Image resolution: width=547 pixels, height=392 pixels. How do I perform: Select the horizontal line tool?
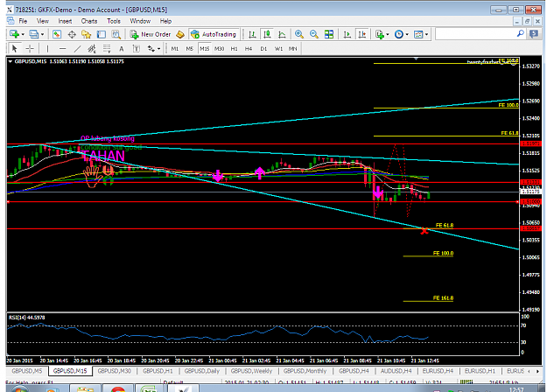(x=62, y=48)
